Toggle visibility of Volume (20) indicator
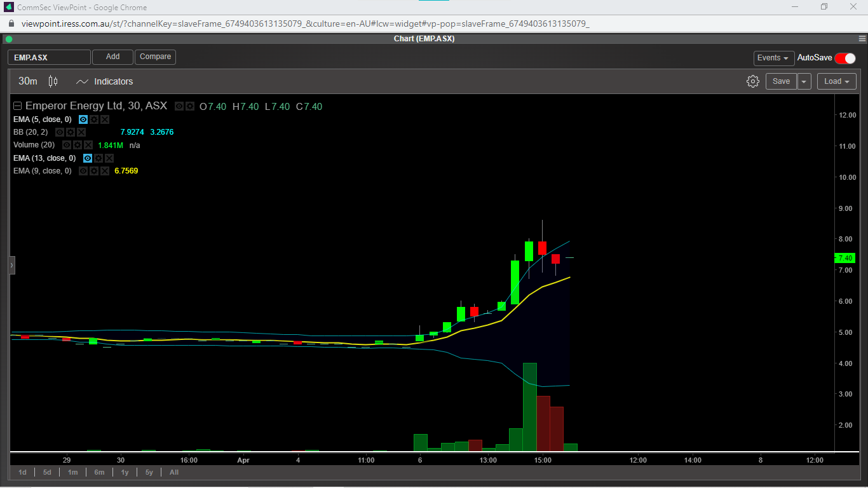The width and height of the screenshot is (868, 488). pos(67,145)
